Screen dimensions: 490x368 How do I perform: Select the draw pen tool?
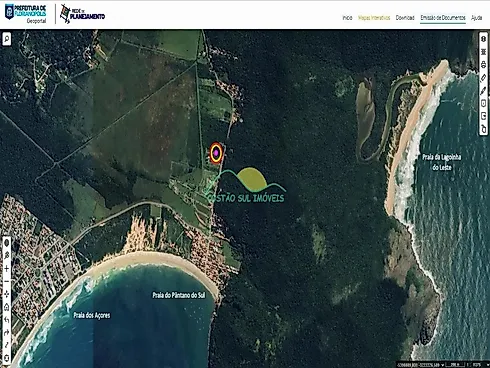point(483,90)
